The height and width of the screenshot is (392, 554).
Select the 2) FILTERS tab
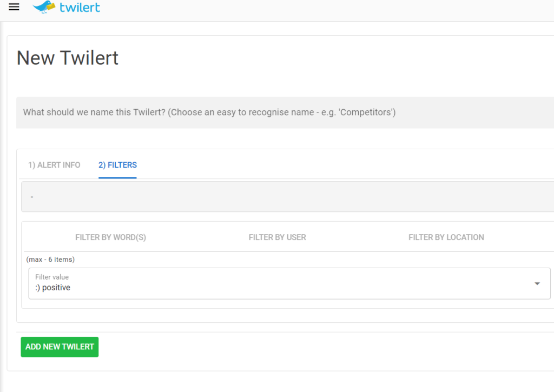[x=117, y=165]
